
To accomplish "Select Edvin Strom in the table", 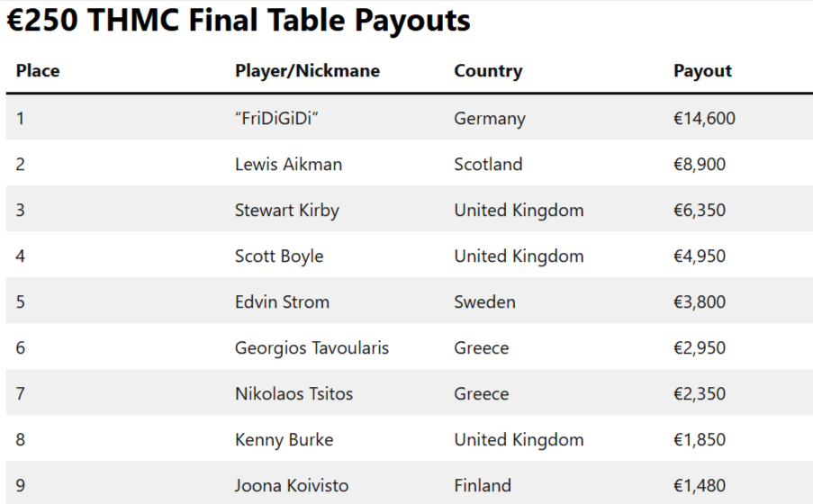I will pos(282,302).
